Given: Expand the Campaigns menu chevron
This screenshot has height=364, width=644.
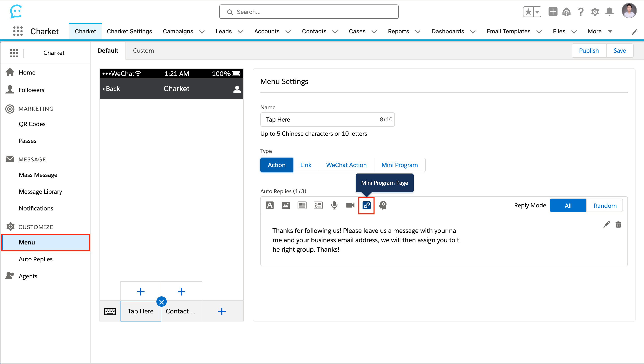Looking at the screenshot, I should point(202,32).
